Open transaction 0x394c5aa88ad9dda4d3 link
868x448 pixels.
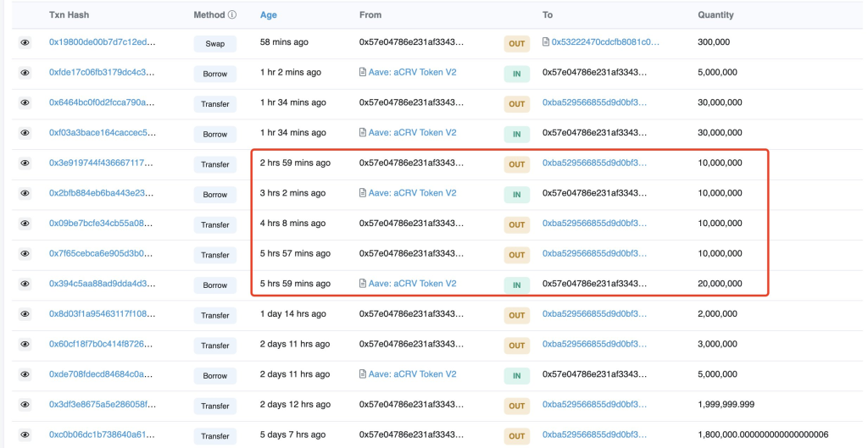[x=103, y=284]
